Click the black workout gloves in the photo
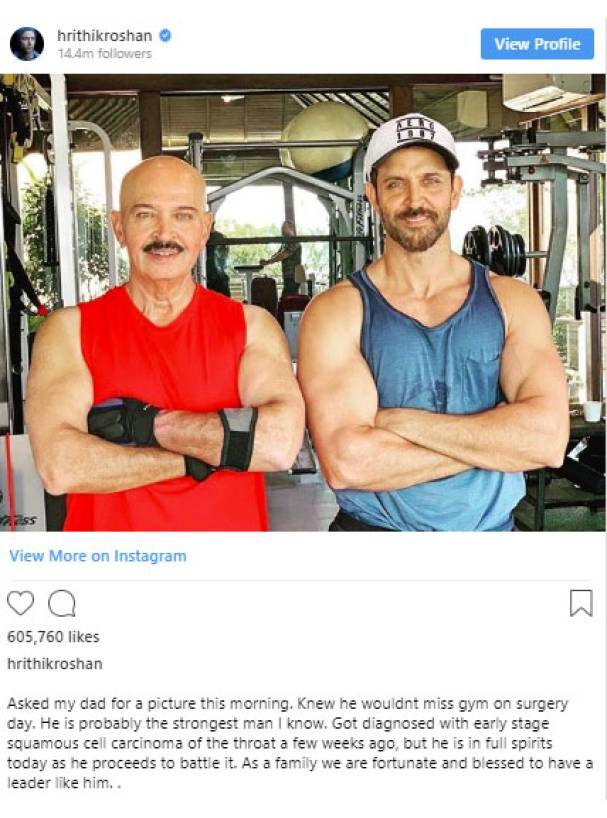This screenshot has height=818, width=607. pos(124,422)
